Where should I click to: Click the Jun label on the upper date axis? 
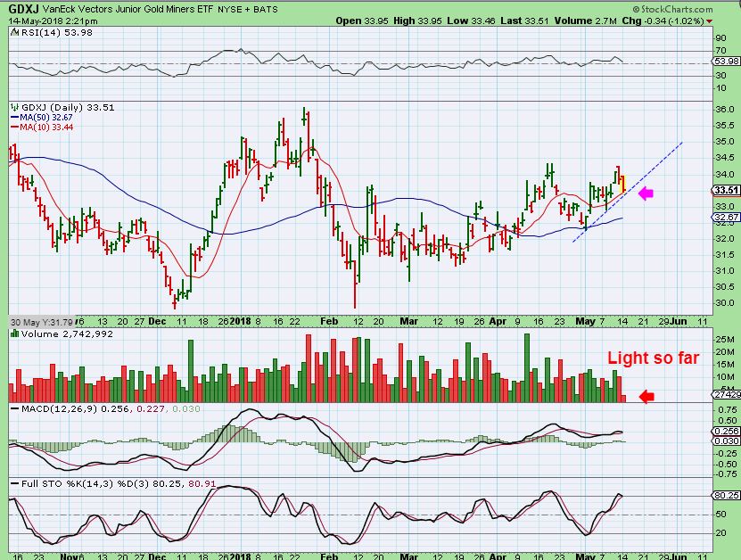pyautogui.click(x=679, y=321)
